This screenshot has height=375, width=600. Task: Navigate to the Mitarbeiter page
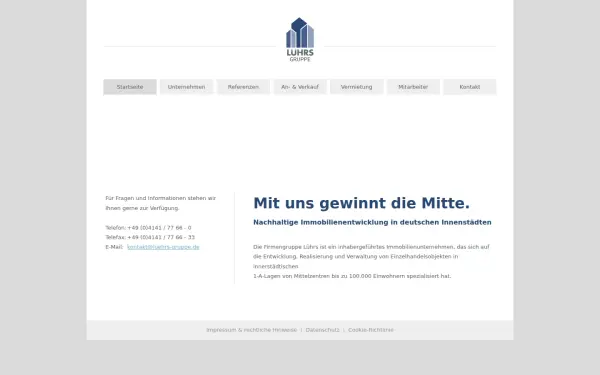(413, 87)
